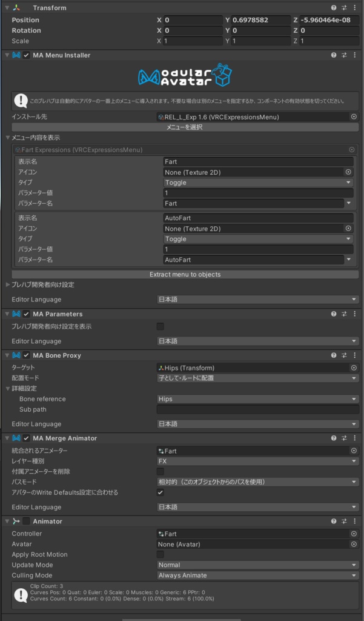Viewport: 364px width, 621px height.
Task: Click the メニューを選択 button
Action: click(x=184, y=127)
